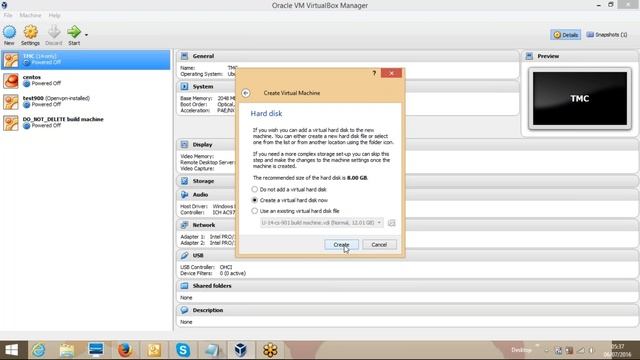This screenshot has height=360, width=640.
Task: Click the Create button in the wizard
Action: (x=341, y=244)
